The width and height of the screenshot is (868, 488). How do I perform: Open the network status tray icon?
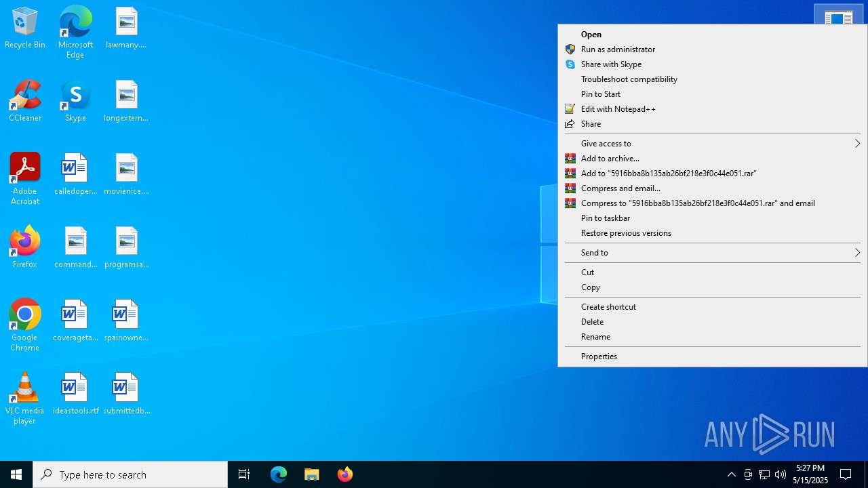click(764, 474)
